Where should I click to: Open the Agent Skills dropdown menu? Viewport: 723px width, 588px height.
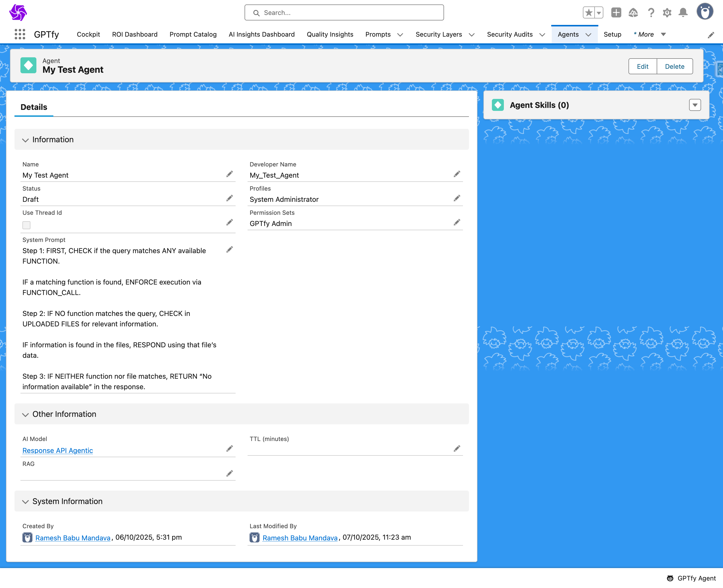(x=695, y=105)
